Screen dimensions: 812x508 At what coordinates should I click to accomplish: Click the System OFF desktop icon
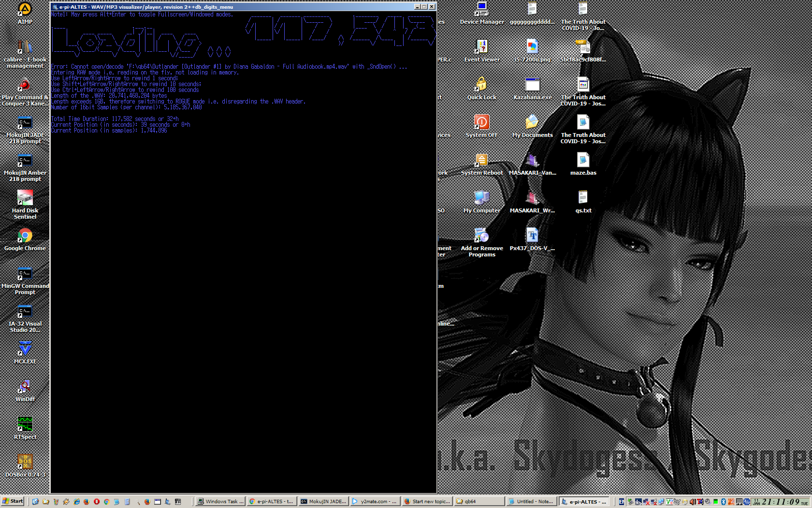[x=482, y=126]
